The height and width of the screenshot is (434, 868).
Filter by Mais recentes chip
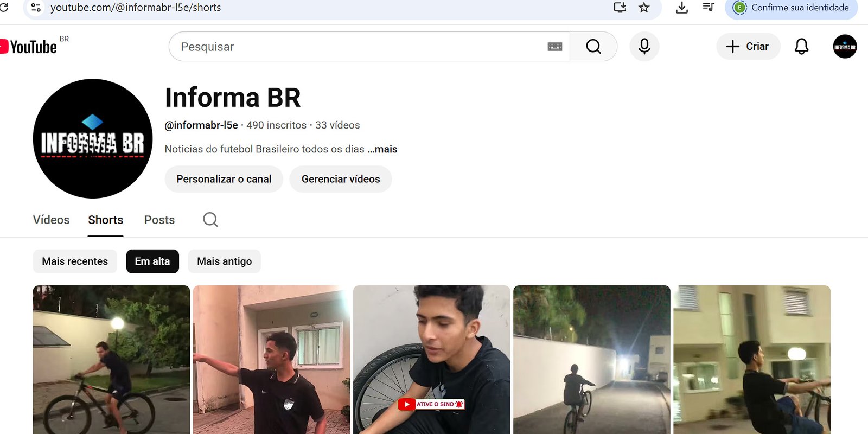click(75, 261)
